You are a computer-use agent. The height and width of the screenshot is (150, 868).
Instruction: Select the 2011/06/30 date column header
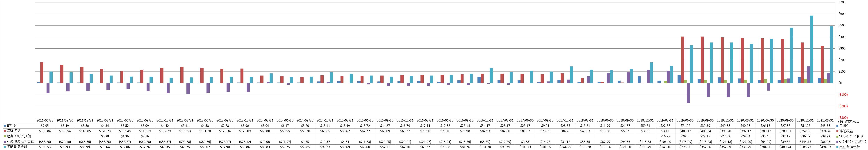coord(45,120)
